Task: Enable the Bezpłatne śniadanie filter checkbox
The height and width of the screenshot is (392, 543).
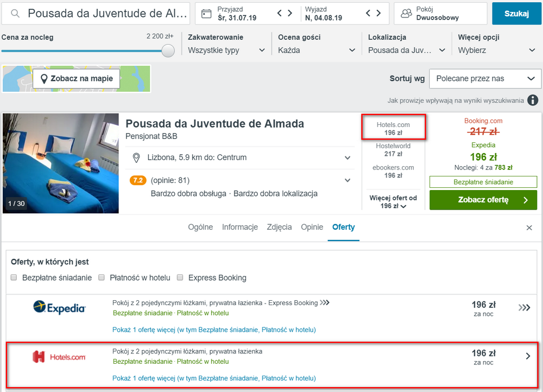Action: pos(14,277)
